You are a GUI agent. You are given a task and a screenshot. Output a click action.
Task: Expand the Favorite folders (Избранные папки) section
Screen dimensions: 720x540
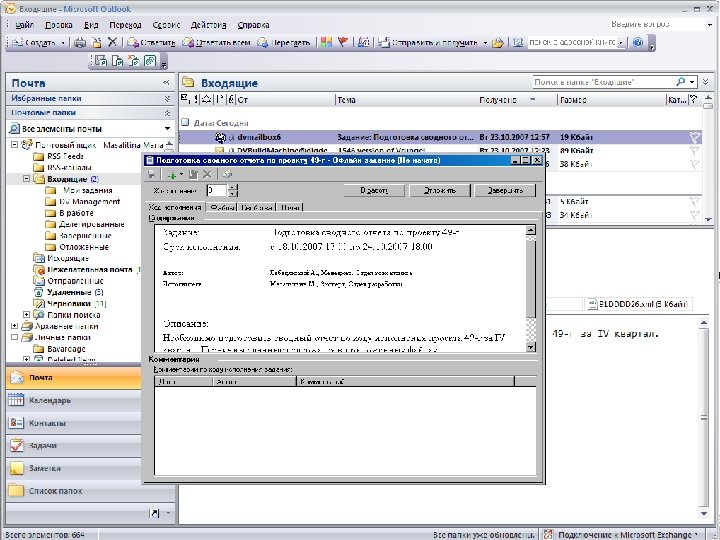point(167,98)
